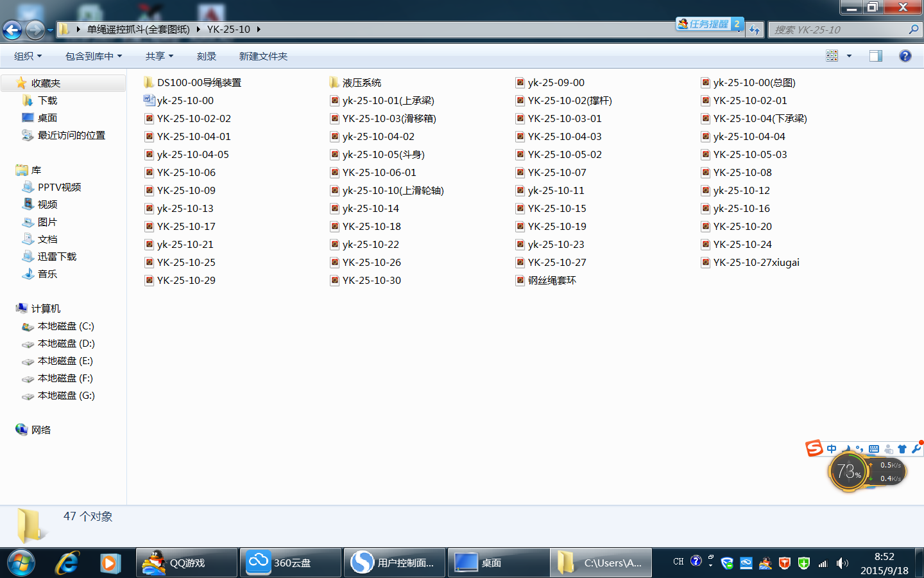
Task: Click the blue shield tray icon
Action: (x=727, y=563)
